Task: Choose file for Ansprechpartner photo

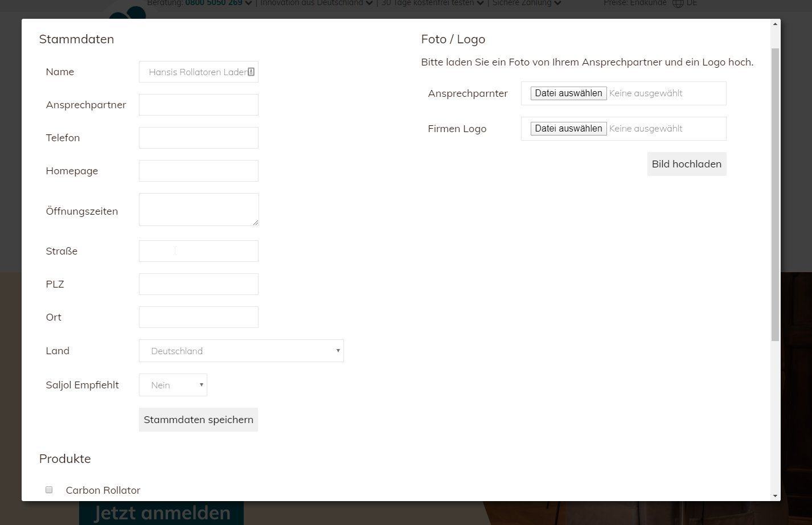Action: pos(568,93)
